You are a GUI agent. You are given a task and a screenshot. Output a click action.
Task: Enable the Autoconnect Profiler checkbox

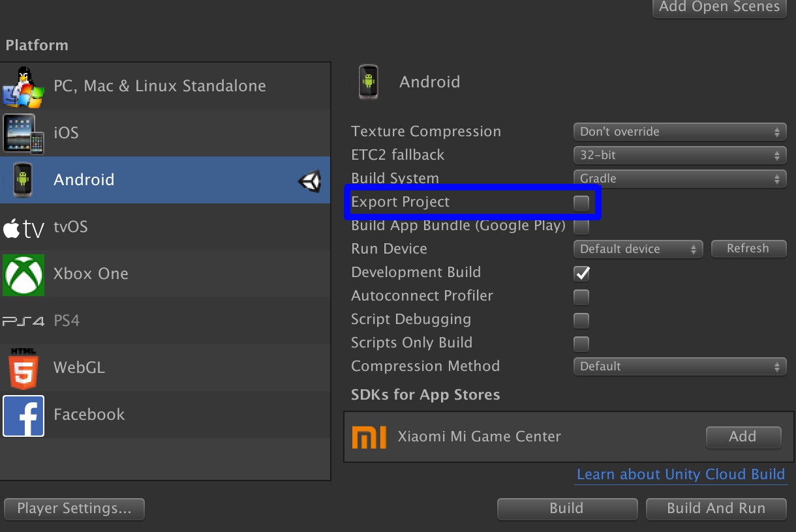point(581,297)
